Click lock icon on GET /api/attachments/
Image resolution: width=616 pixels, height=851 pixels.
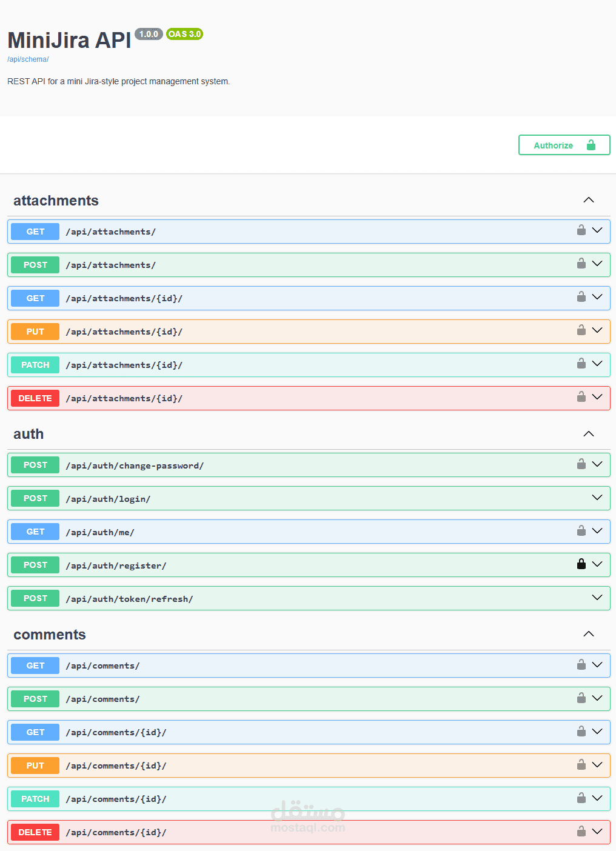581,230
